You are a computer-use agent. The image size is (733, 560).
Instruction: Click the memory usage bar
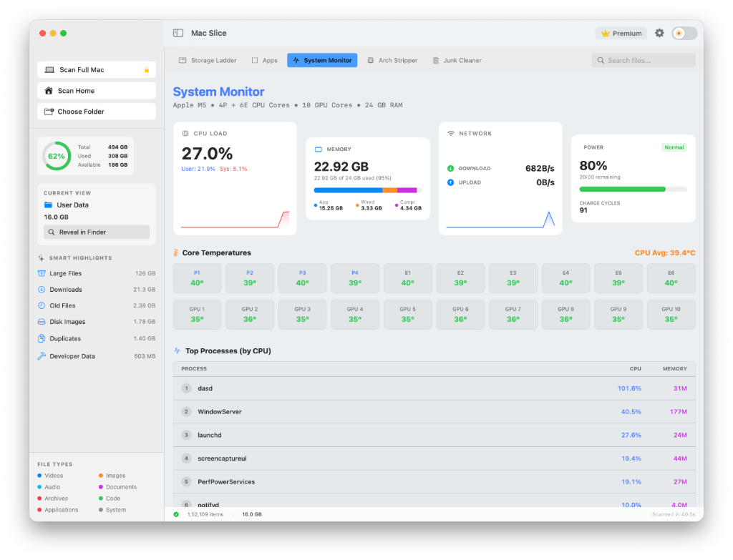coord(367,190)
